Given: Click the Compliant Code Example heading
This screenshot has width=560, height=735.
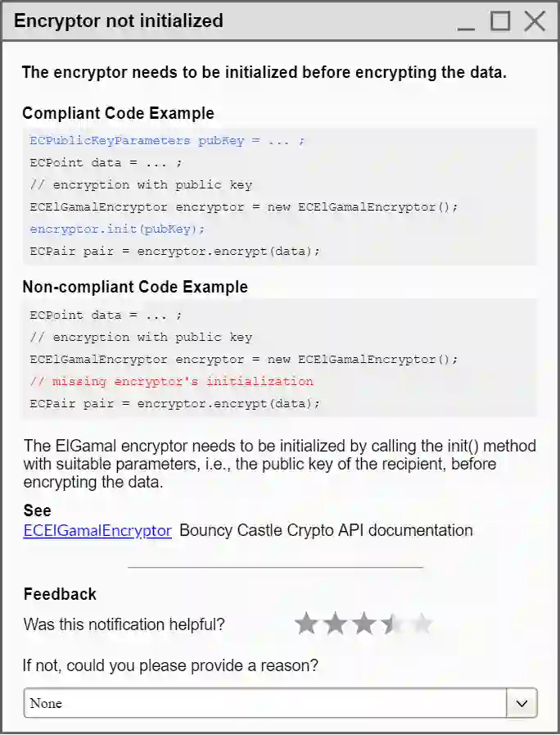Looking at the screenshot, I should [x=118, y=113].
